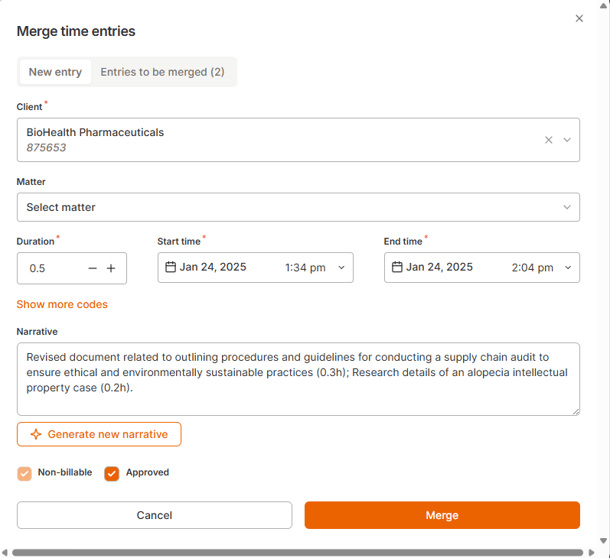Viewport: 610px width, 558px height.
Task: Select the New entry tab
Action: tap(55, 72)
